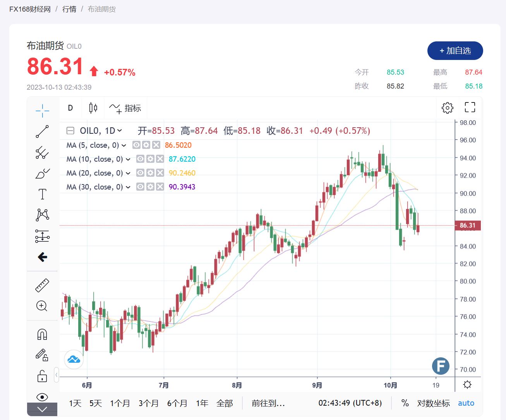The width and height of the screenshot is (506, 420).
Task: Collapse the indicator legend box
Action: click(x=70, y=131)
